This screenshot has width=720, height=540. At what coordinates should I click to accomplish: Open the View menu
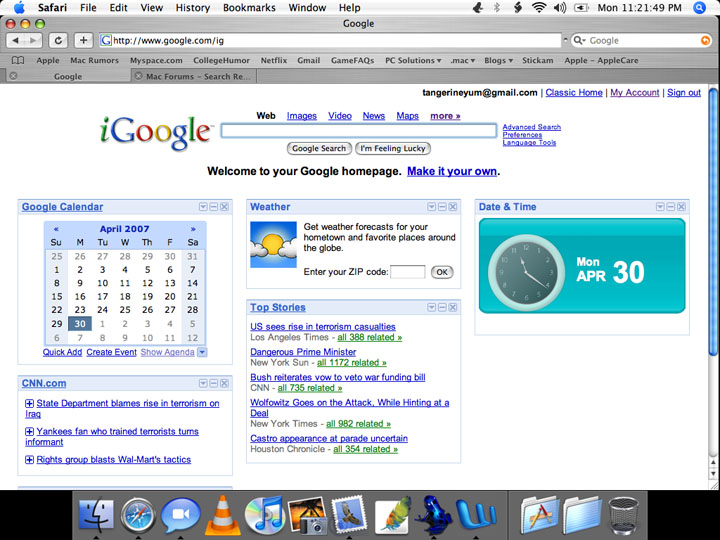pos(152,8)
